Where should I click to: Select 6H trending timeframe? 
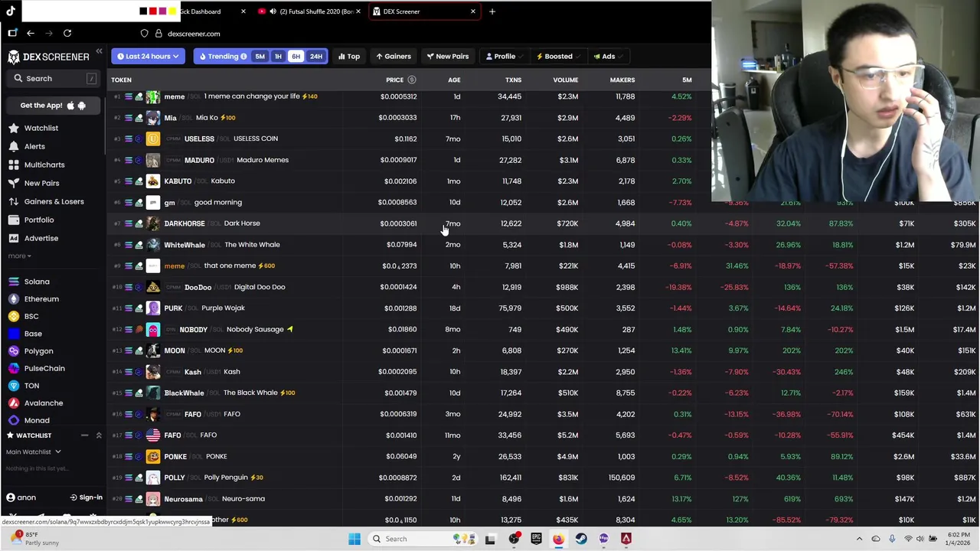click(296, 57)
